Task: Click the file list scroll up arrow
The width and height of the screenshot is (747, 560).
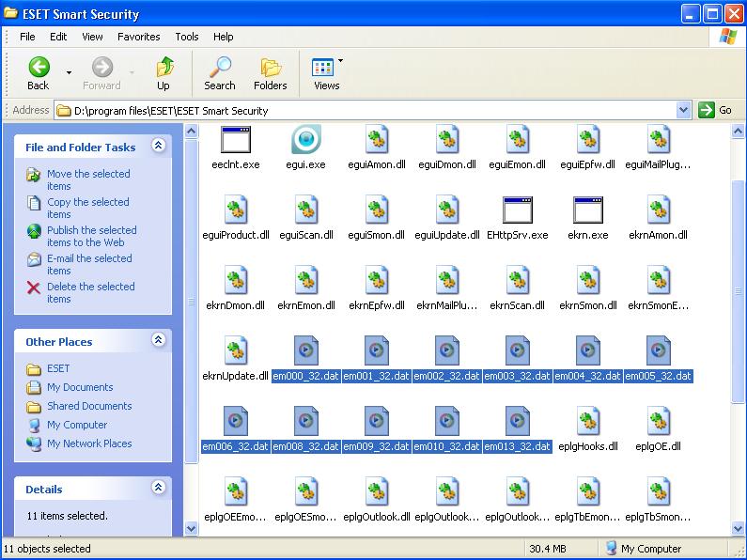Action: [x=738, y=131]
